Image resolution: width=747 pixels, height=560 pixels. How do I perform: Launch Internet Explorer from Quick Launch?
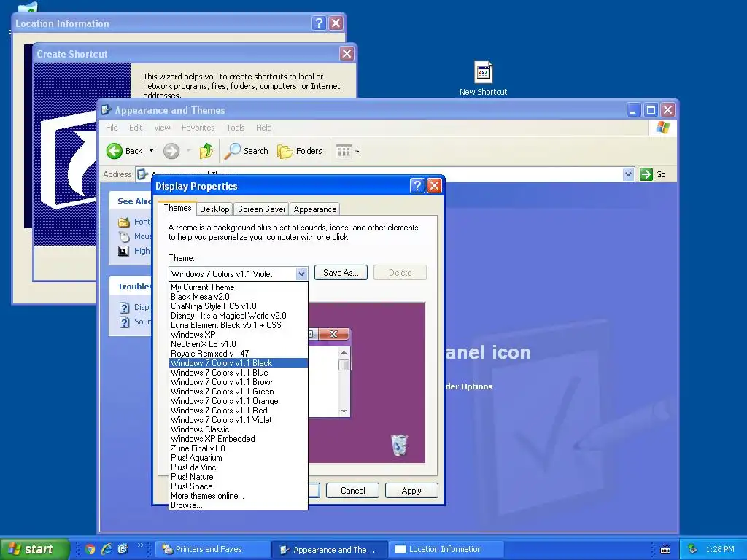coord(107,549)
